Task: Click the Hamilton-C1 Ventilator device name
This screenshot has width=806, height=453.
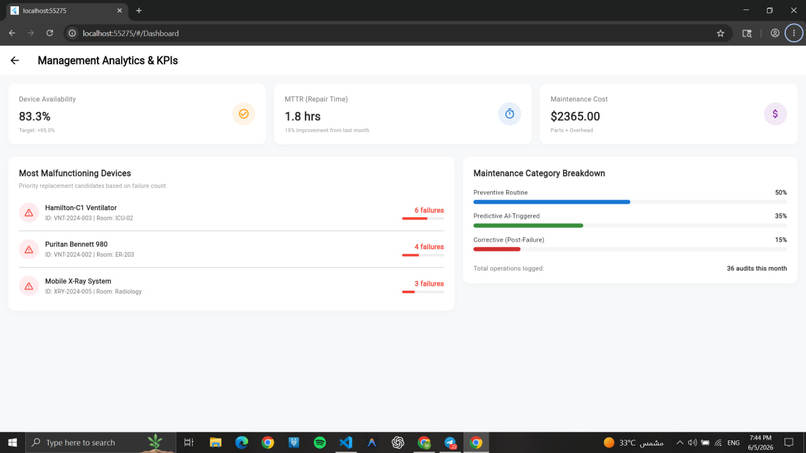Action: pos(81,208)
